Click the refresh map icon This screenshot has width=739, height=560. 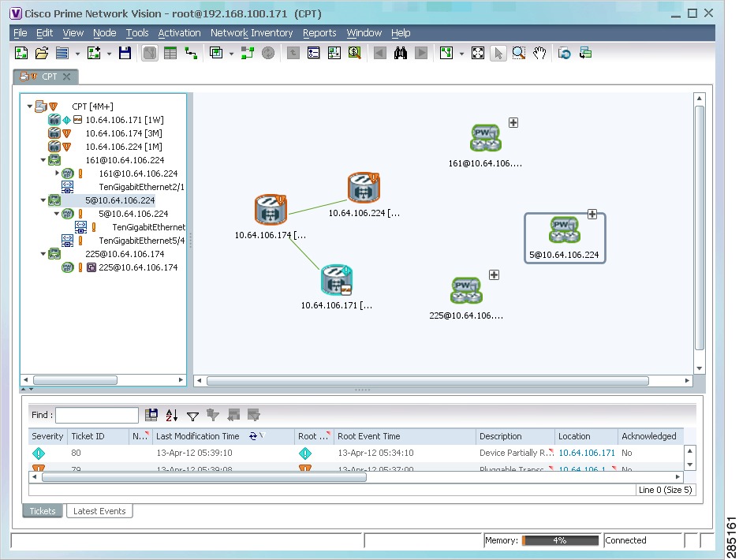tap(565, 53)
